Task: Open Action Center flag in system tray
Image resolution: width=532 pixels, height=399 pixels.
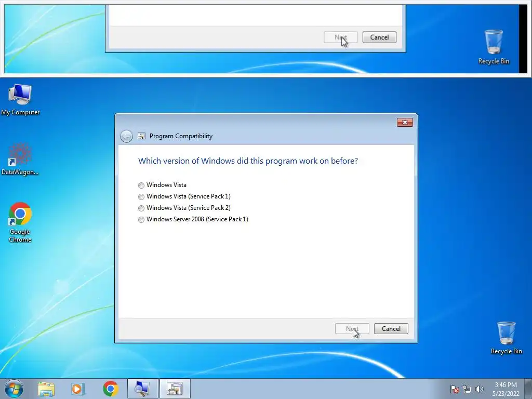Action: coord(455,389)
